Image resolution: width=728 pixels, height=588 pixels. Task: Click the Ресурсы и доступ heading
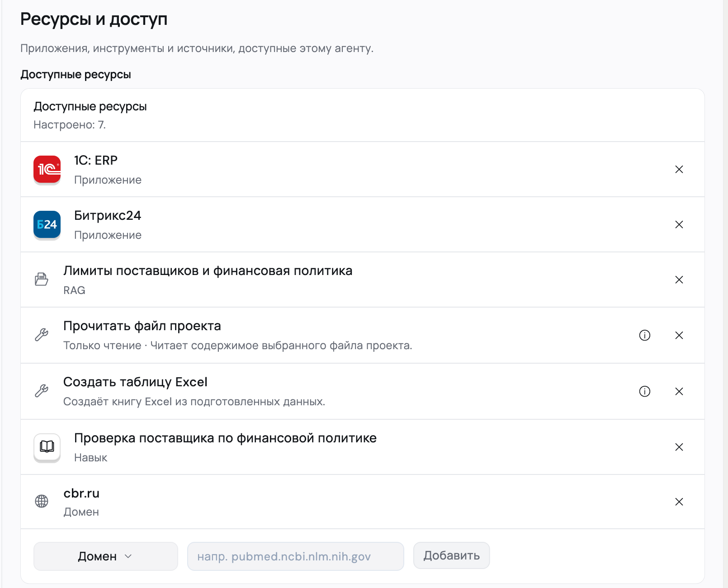94,19
